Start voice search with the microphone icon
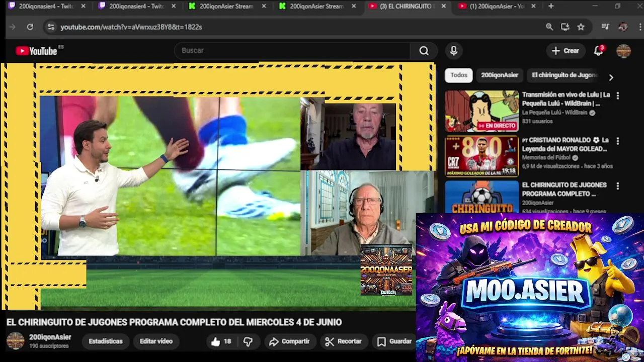The image size is (644, 362). pos(454,50)
